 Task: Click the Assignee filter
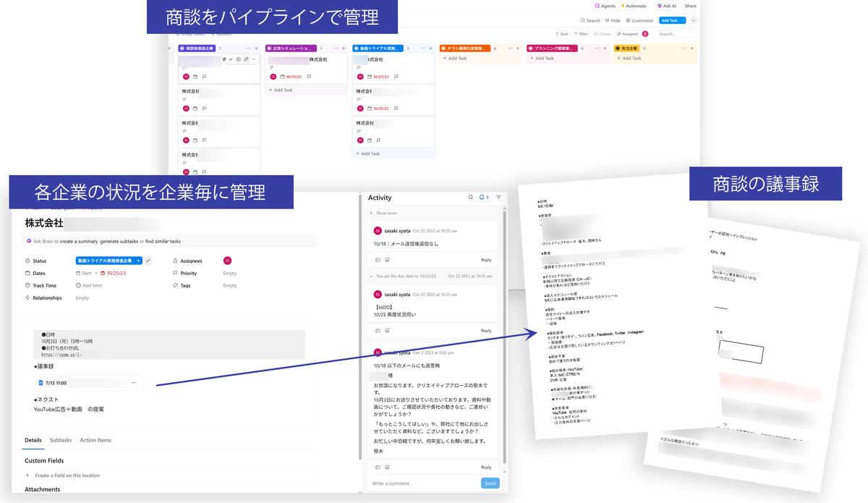click(628, 33)
